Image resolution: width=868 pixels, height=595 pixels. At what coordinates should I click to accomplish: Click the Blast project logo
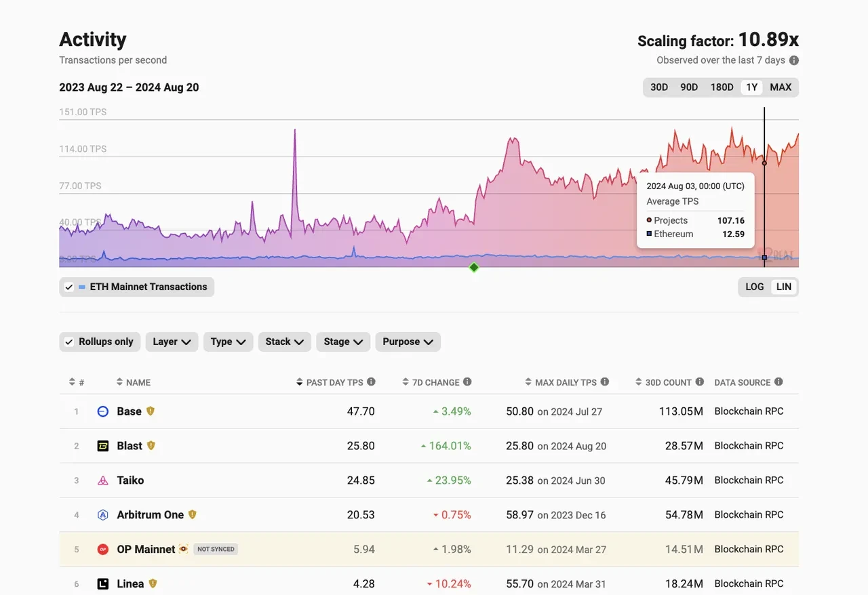pos(103,446)
